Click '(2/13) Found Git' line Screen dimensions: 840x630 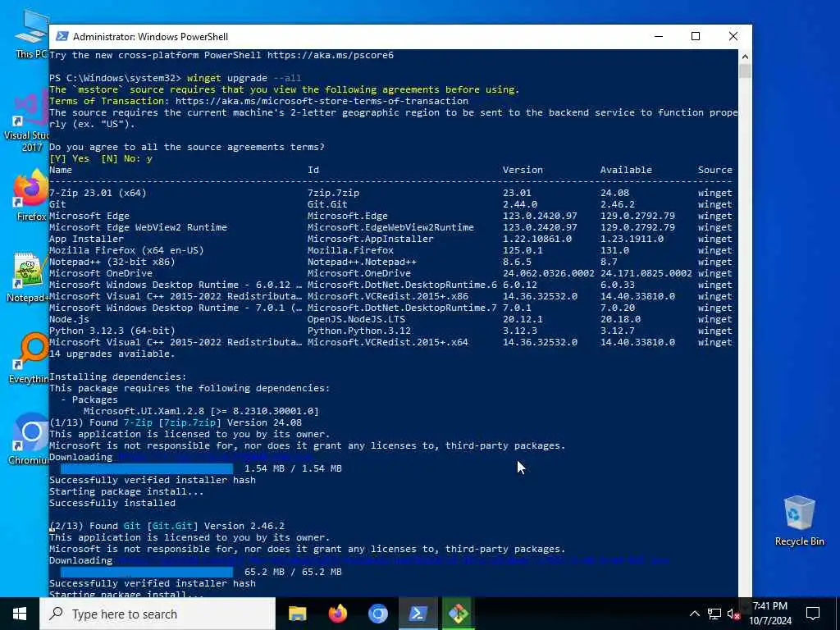(167, 526)
